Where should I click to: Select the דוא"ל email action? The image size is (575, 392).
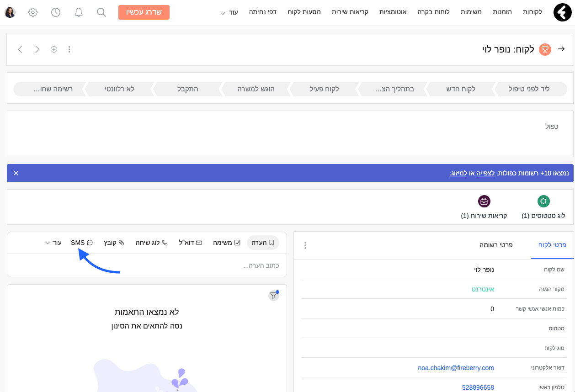click(191, 243)
